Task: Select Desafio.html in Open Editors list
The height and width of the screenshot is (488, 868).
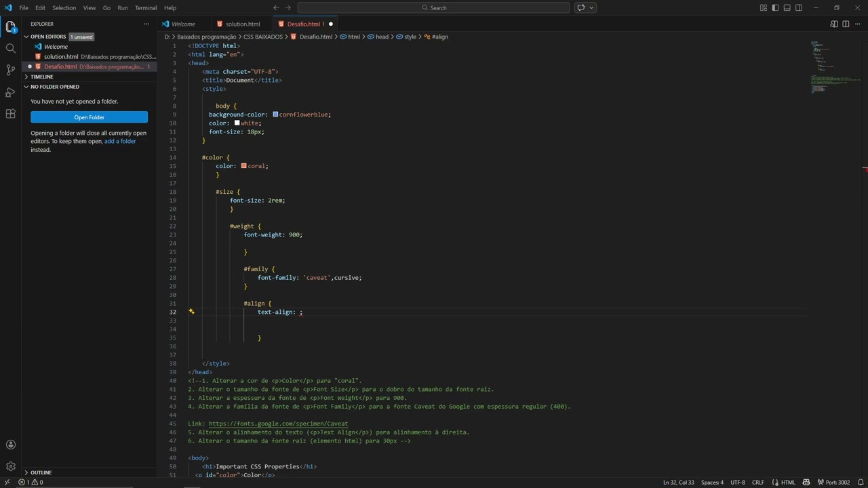Action: [x=90, y=66]
